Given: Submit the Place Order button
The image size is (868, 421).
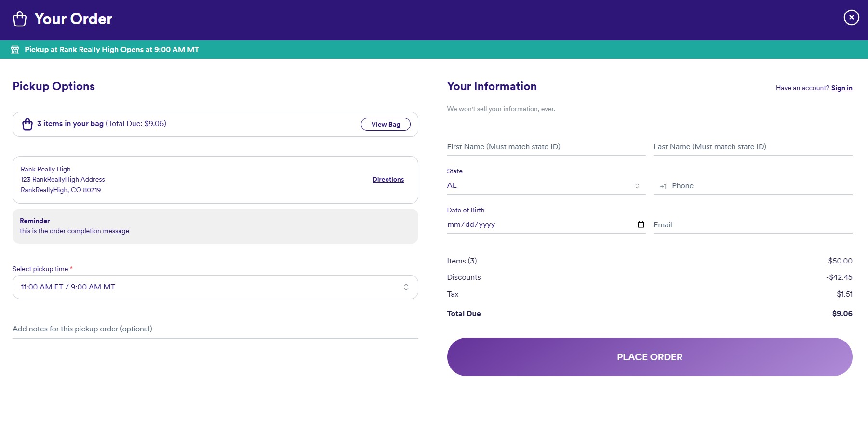Looking at the screenshot, I should click(x=650, y=357).
